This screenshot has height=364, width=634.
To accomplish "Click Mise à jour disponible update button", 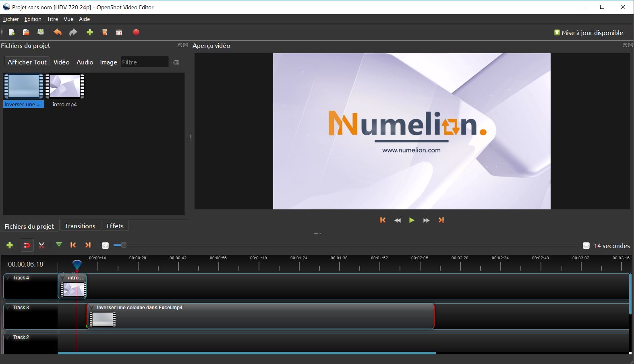I will click(588, 33).
